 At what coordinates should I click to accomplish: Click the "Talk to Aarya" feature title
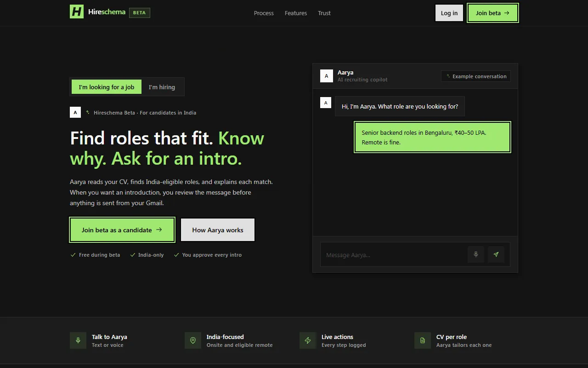[109, 337]
